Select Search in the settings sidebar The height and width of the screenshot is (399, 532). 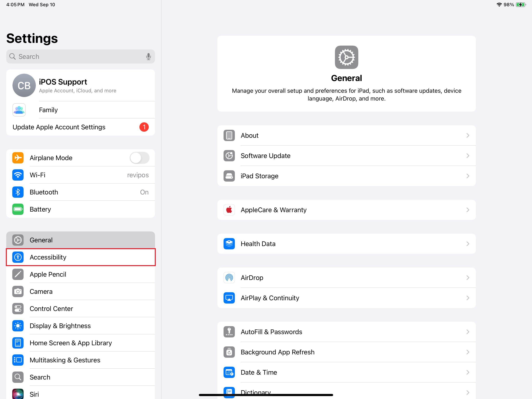pos(81,377)
